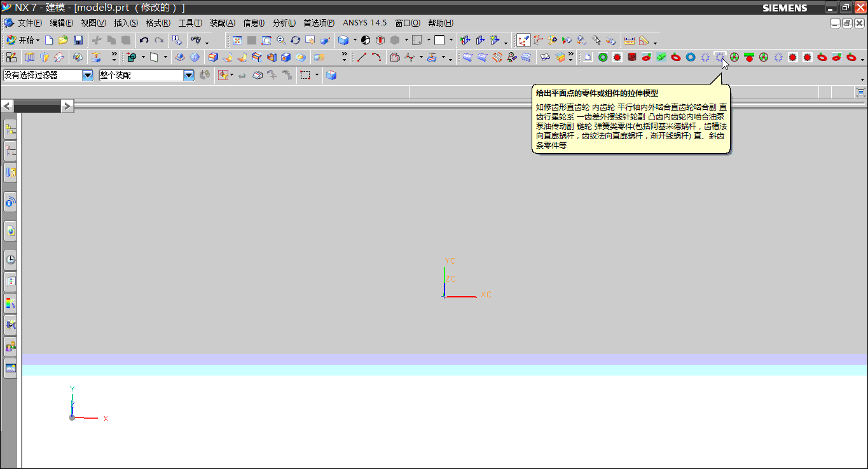The height and width of the screenshot is (469, 868).
Task: Toggle WCS display icon
Action: coord(523,40)
